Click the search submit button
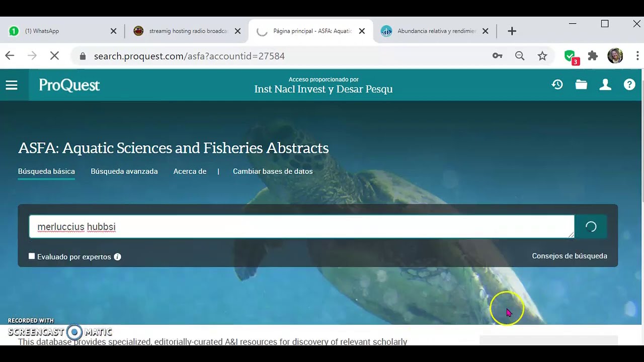 [x=591, y=227]
